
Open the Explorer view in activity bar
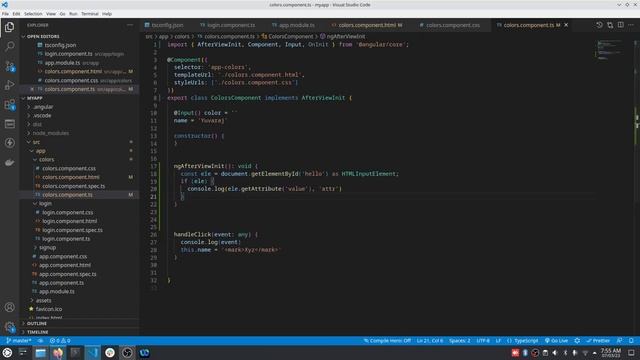9,27
